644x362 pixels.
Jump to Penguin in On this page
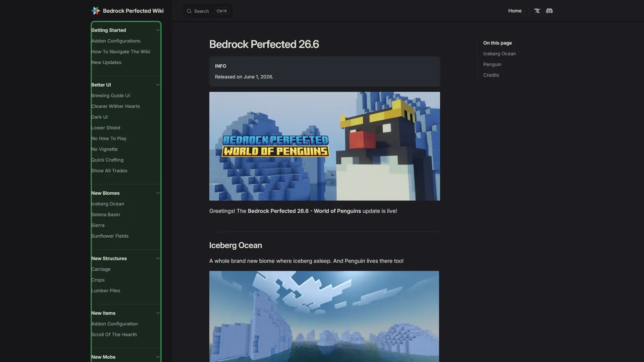coord(492,64)
